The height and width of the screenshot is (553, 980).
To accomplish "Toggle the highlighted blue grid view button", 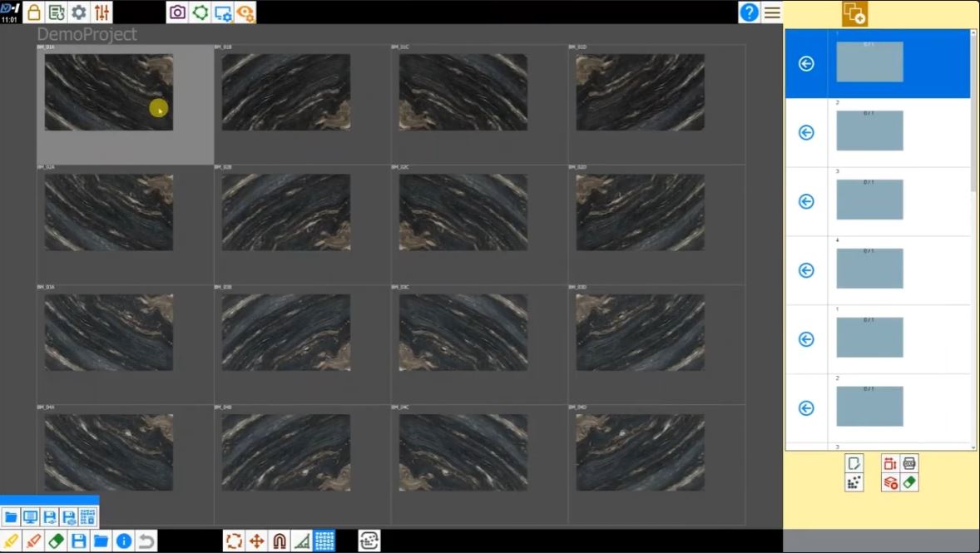I will point(324,541).
